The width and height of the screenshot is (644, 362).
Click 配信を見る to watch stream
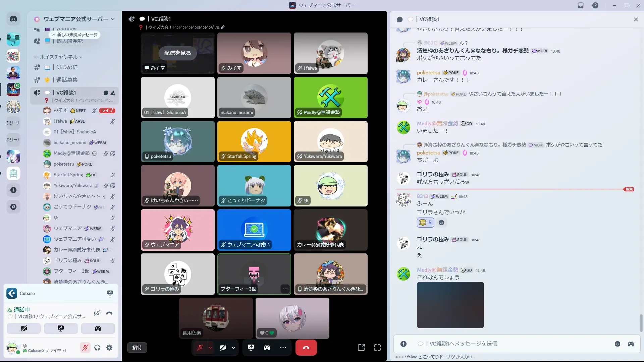[x=177, y=53]
